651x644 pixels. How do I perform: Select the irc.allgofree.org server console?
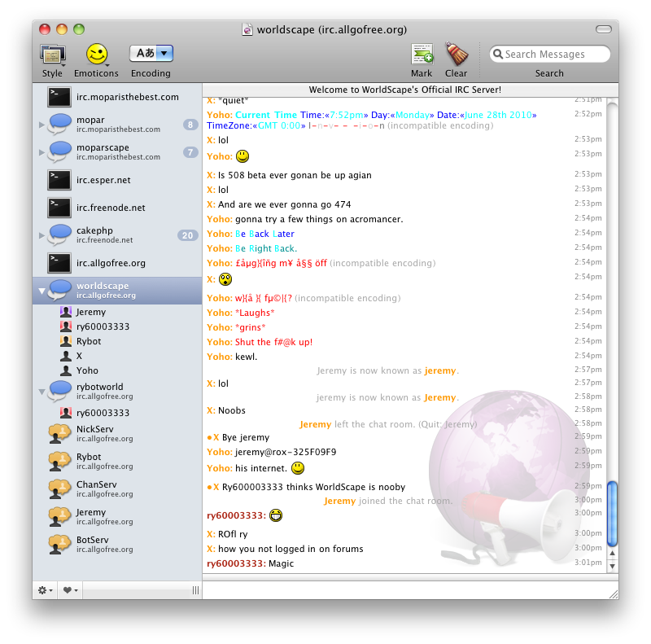click(x=117, y=263)
